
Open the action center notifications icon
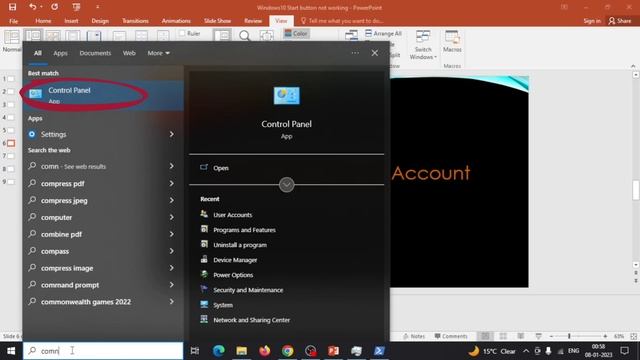pos(624,351)
